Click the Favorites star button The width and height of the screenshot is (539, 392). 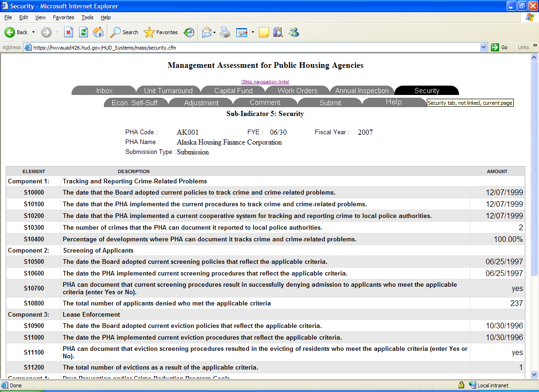161,32
